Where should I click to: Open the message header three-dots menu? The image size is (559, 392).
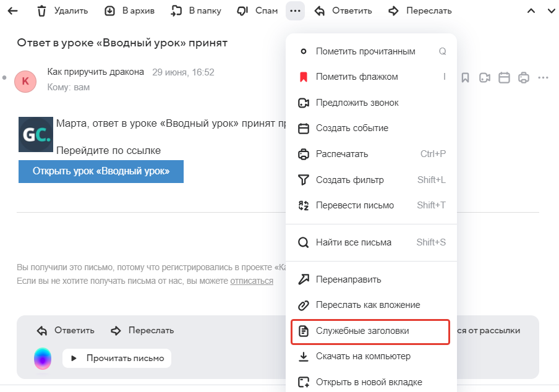pyautogui.click(x=544, y=77)
